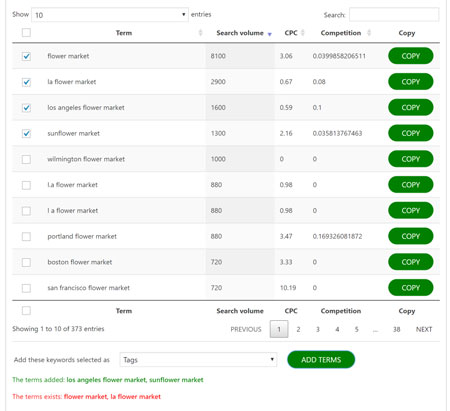Expand the Tags keyword type dropdown

(x=198, y=360)
